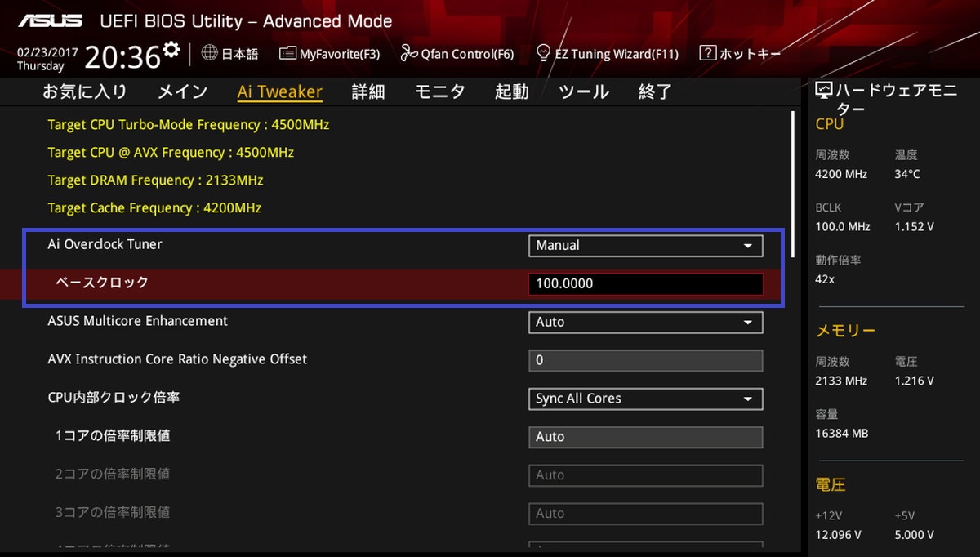Click the ASUS logo
The image size is (980, 557).
(51, 20)
